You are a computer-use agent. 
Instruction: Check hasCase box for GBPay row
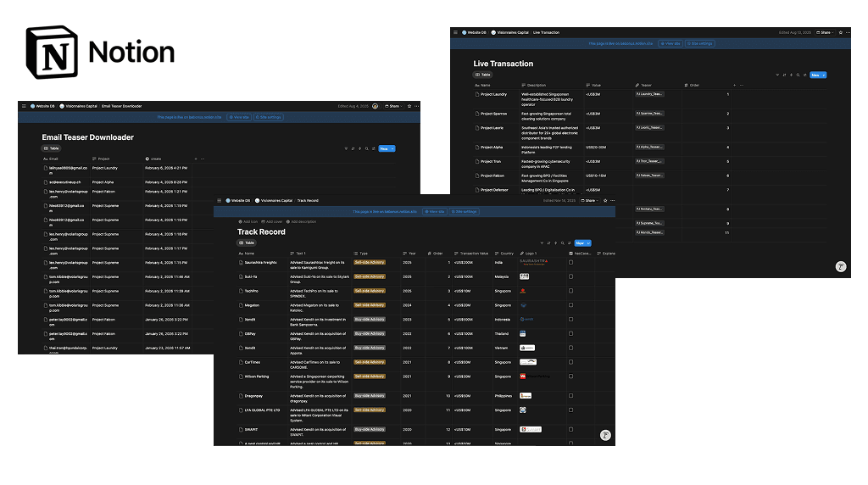point(570,333)
